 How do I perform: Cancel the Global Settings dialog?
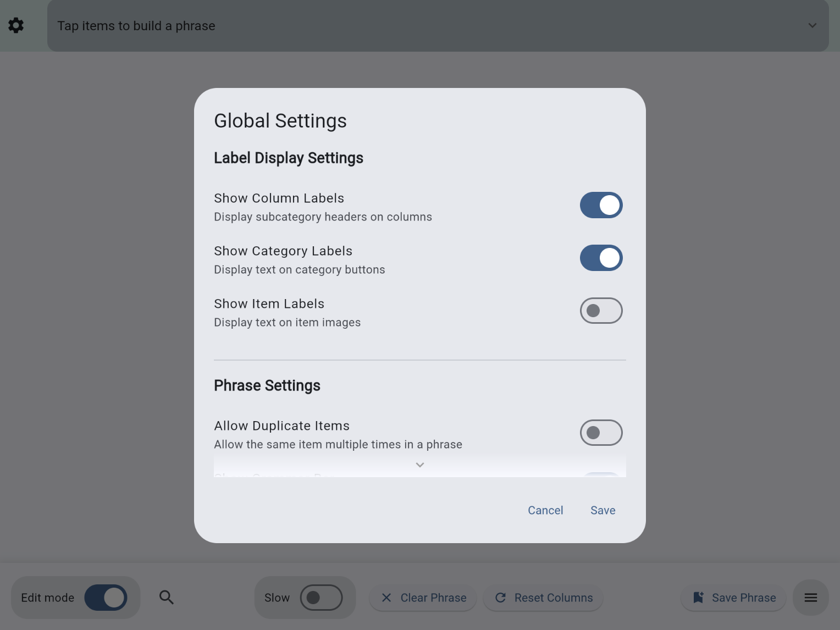[545, 510]
